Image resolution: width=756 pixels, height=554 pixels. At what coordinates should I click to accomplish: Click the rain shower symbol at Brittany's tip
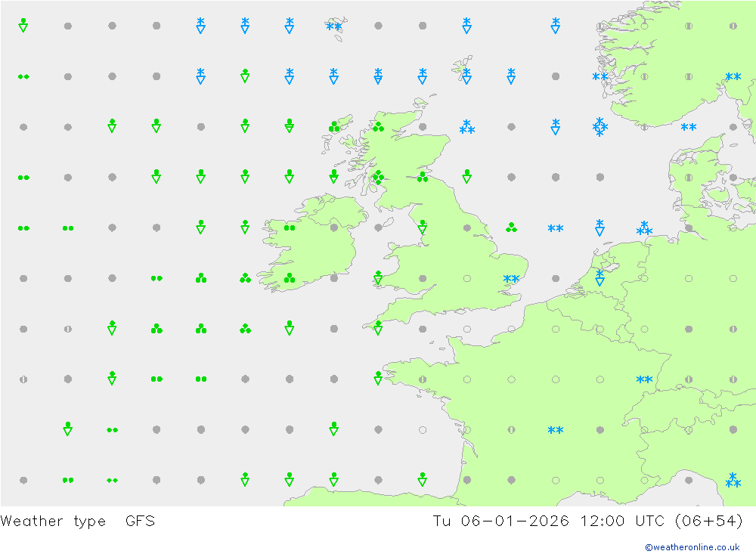378,379
